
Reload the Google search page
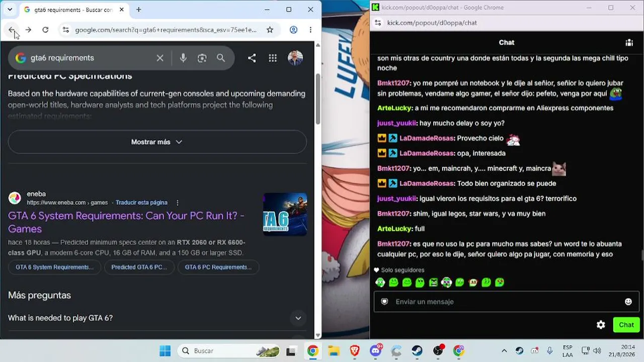click(45, 30)
